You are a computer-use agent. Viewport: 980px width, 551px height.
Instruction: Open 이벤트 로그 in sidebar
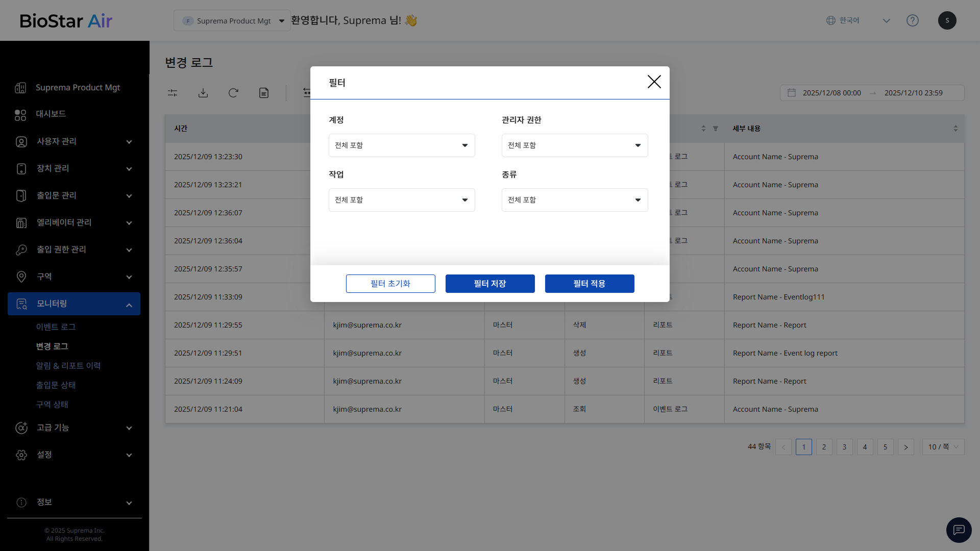[56, 327]
